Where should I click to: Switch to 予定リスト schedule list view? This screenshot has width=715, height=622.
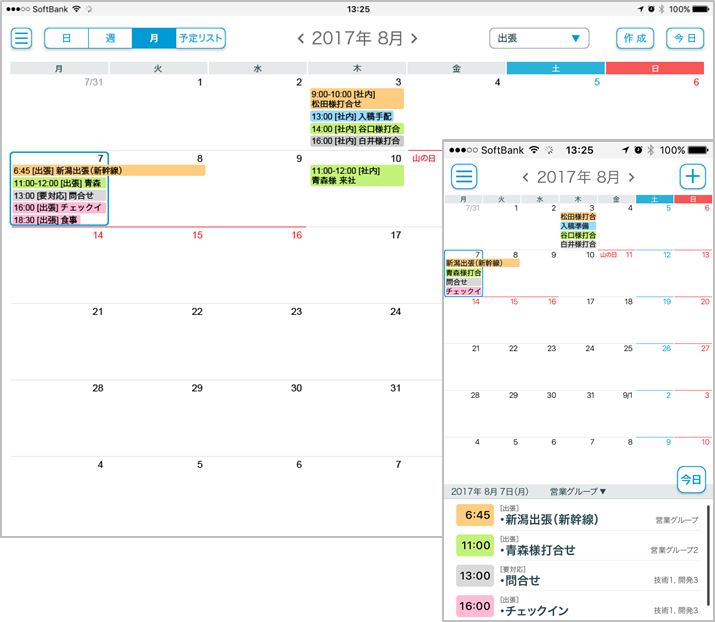[200, 39]
